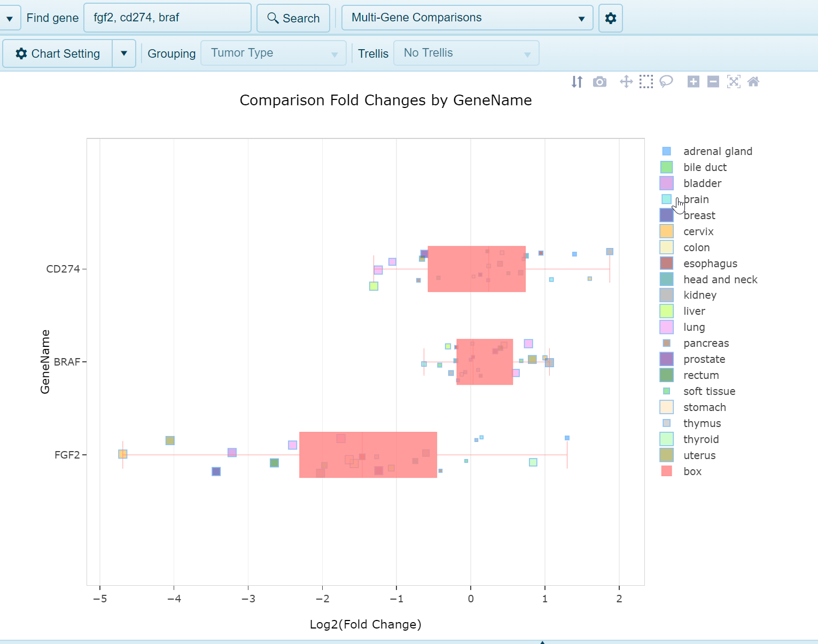
Task: Zoom out with the minus icon
Action: (x=713, y=82)
